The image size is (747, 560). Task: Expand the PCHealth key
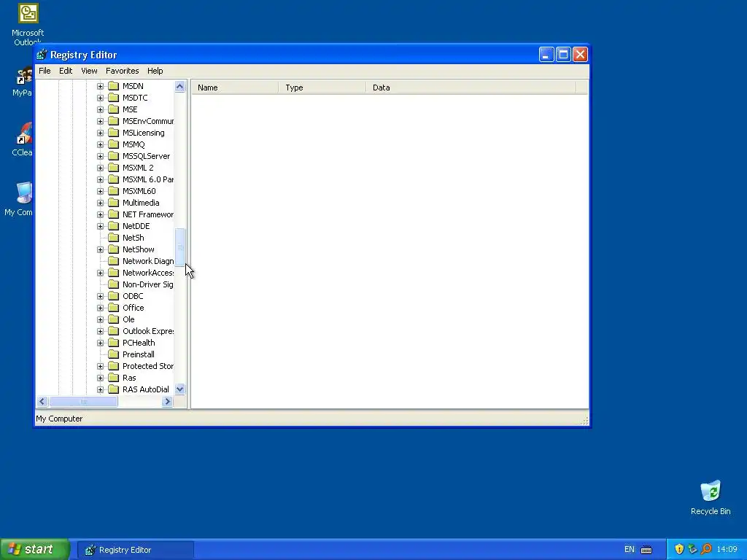[x=100, y=343]
